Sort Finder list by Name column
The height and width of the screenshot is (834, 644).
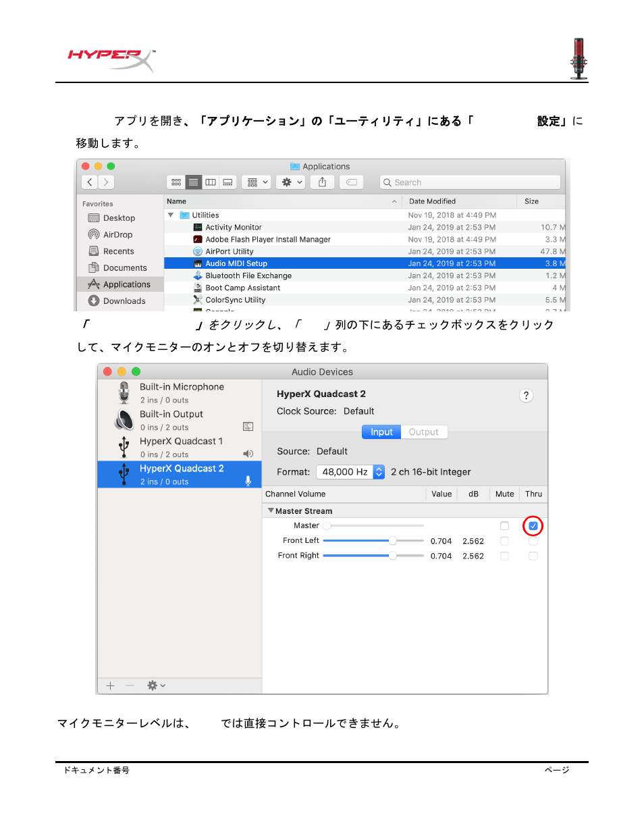tap(283, 201)
